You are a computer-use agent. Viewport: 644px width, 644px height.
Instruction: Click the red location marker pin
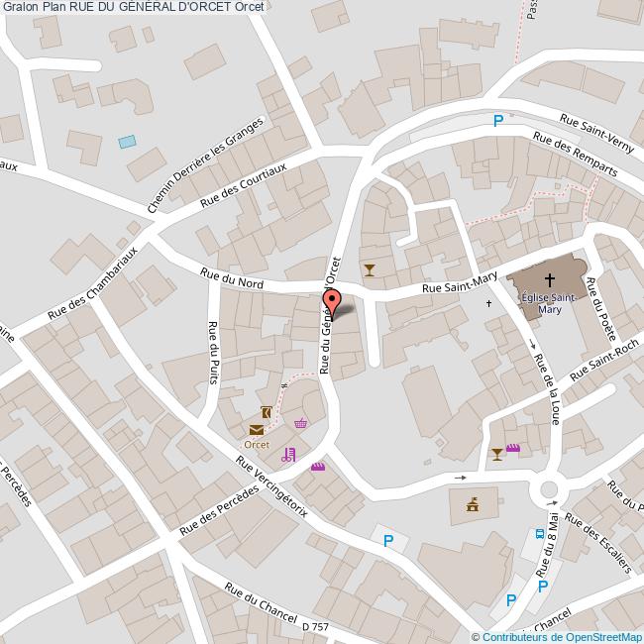333,300
